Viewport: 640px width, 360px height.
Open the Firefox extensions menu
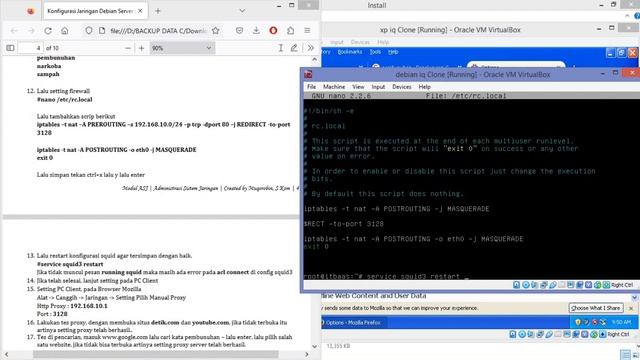pyautogui.click(x=290, y=31)
